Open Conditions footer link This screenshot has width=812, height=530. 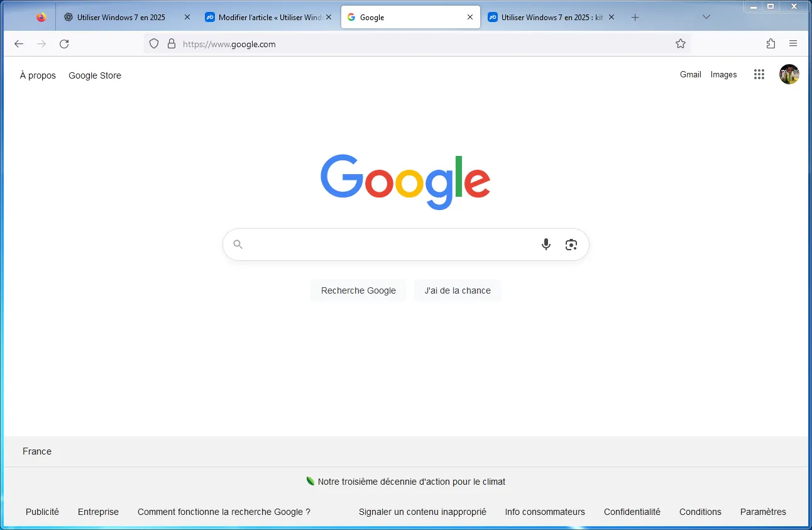click(700, 512)
